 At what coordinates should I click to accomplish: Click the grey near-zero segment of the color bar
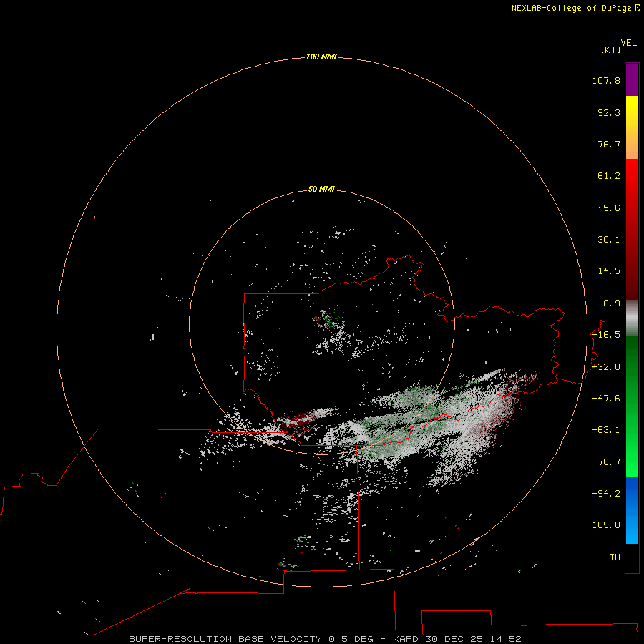[x=632, y=318]
